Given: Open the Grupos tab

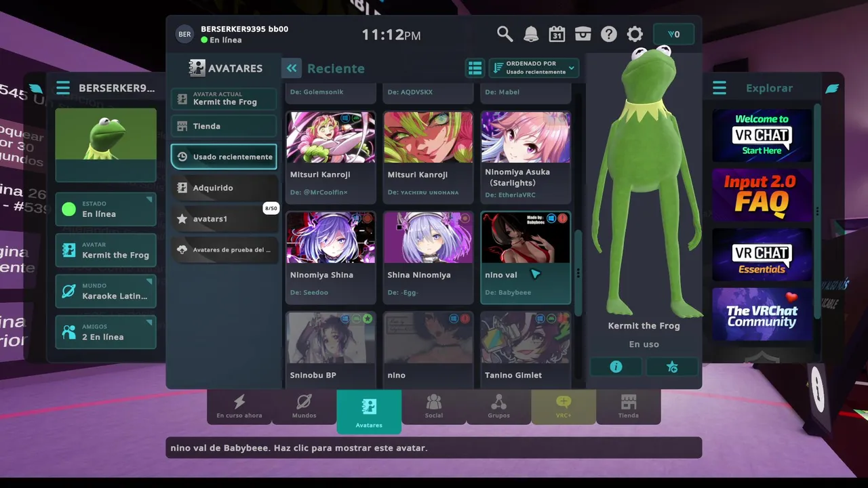Looking at the screenshot, I should [x=498, y=407].
